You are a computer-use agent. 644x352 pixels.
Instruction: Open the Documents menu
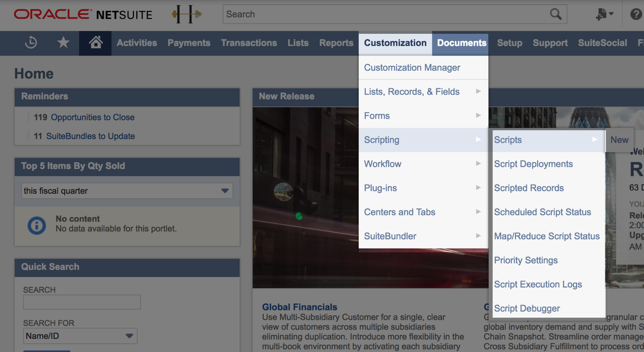tap(460, 43)
